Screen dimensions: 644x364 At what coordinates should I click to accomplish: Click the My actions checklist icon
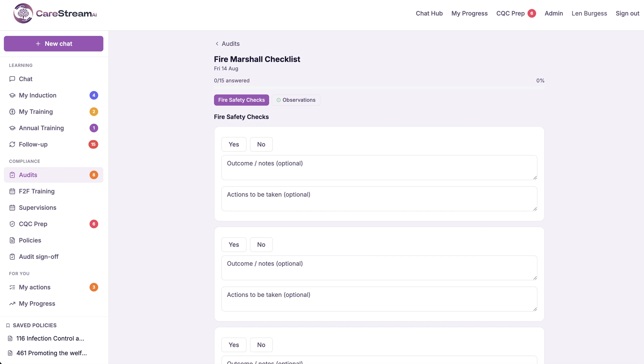tap(12, 287)
